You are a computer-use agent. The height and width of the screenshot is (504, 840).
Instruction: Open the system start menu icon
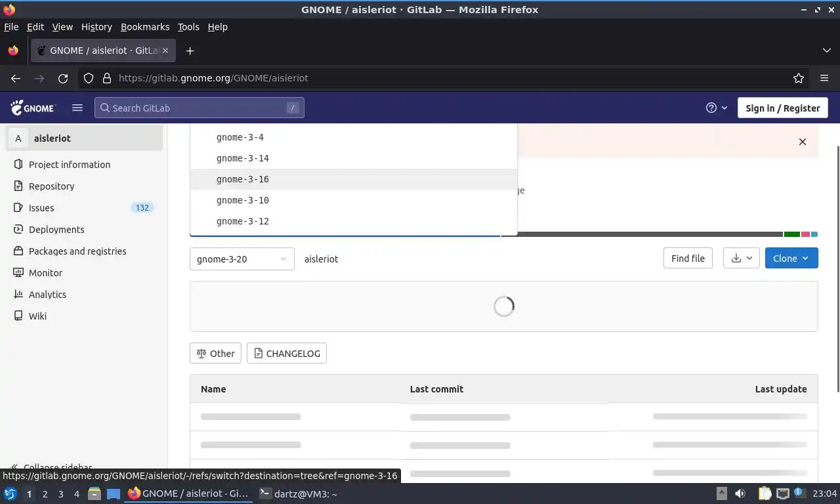(x=10, y=493)
